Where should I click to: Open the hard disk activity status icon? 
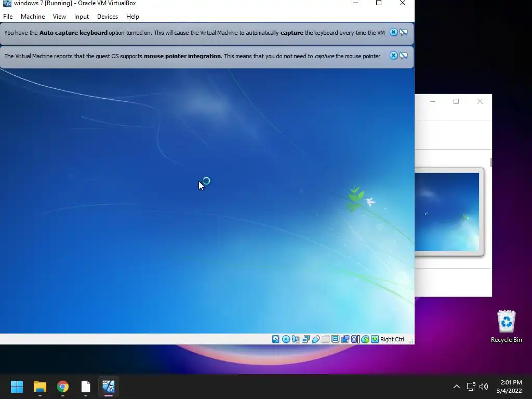(x=275, y=339)
